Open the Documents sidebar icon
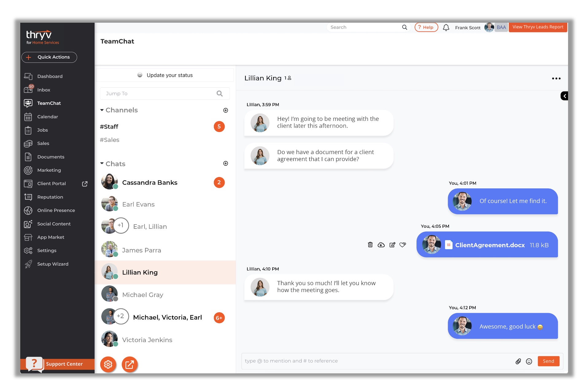Image resolution: width=588 pixels, height=389 pixels. (x=28, y=157)
